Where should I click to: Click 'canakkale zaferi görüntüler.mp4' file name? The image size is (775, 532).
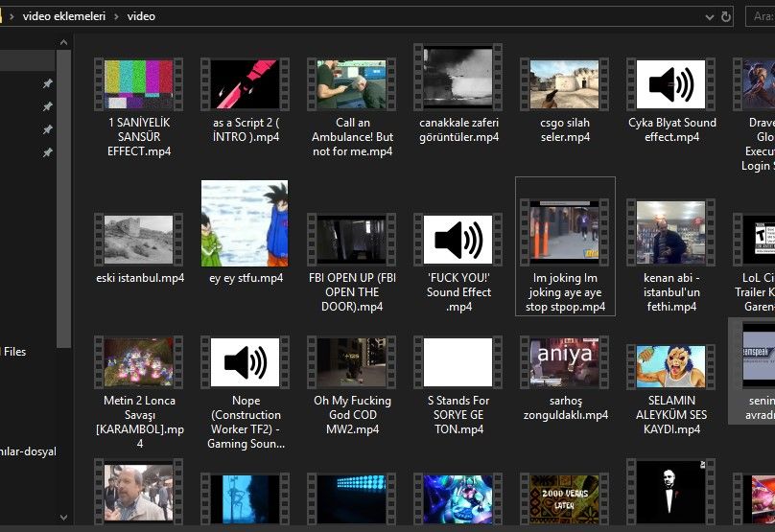[x=458, y=129]
